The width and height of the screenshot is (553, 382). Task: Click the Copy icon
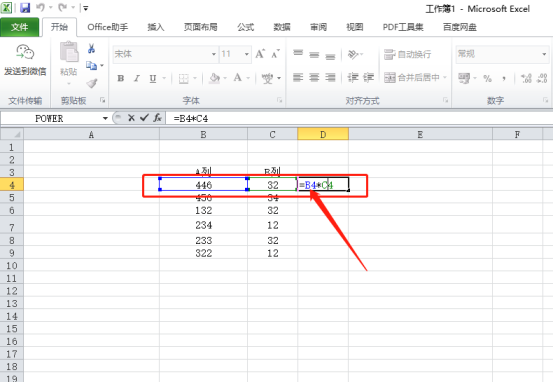pos(91,66)
